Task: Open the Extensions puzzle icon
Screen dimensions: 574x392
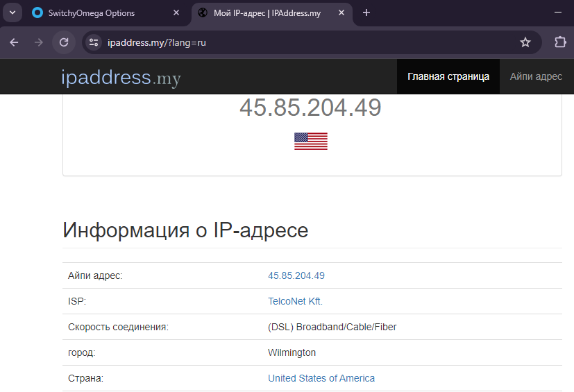Action: tap(560, 42)
